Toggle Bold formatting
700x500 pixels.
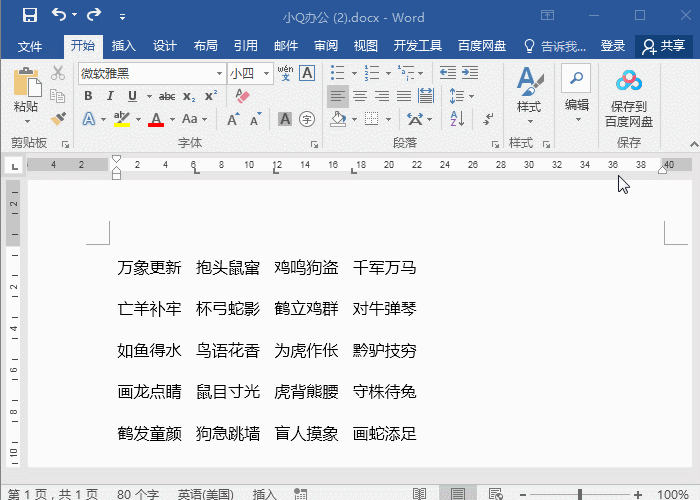(87, 96)
